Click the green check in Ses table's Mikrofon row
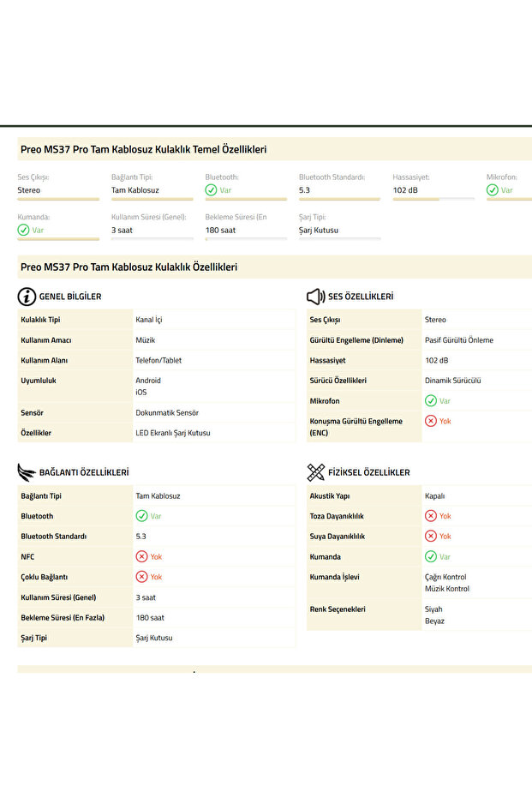 click(431, 401)
